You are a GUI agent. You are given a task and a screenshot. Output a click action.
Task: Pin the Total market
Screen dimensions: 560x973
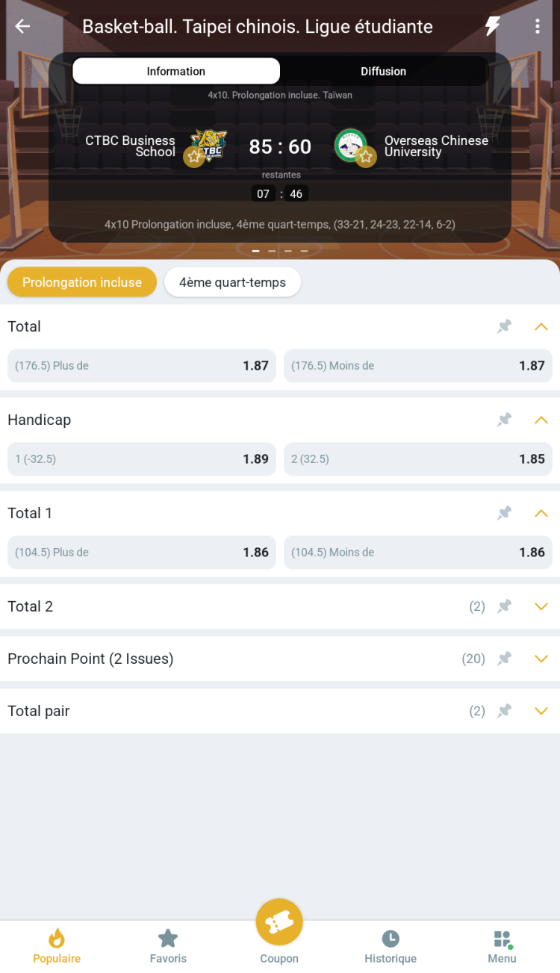[x=505, y=326]
